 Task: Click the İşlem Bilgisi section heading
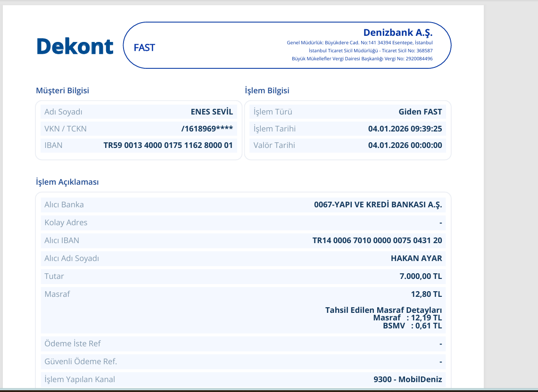point(267,90)
